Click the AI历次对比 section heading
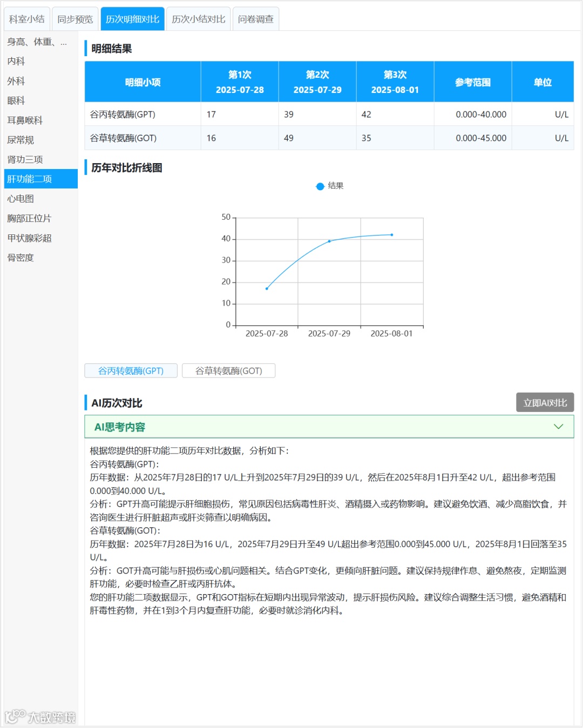 pos(117,403)
